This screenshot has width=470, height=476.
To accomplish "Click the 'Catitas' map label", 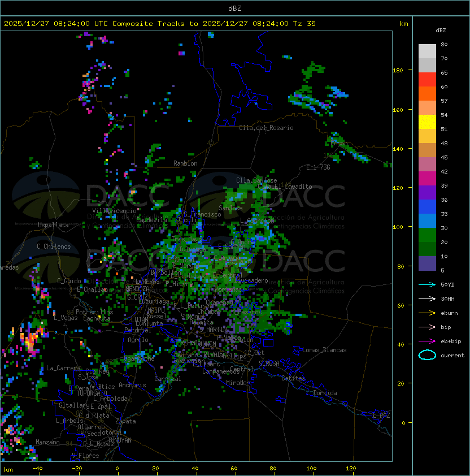I will pos(293,378).
